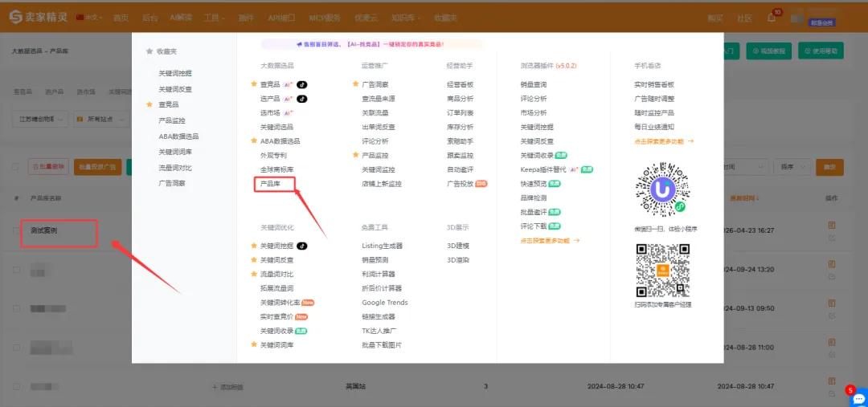The width and height of the screenshot is (868, 407).
Task: Click the star beside ABA数据选品
Action: (254, 140)
